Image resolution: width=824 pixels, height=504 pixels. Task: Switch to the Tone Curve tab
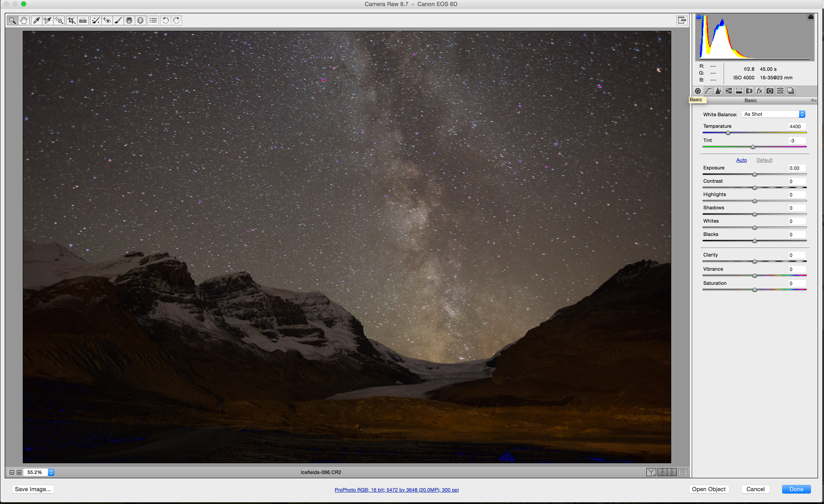coord(708,91)
